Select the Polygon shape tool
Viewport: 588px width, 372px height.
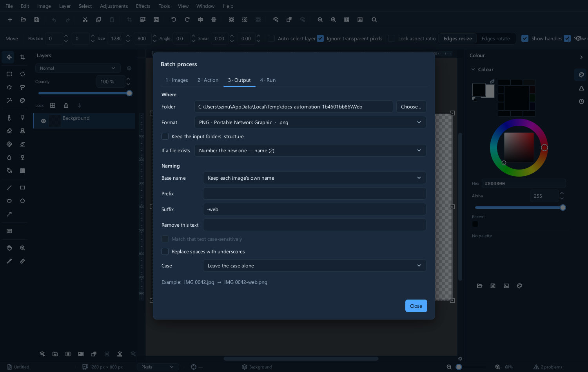point(22,201)
